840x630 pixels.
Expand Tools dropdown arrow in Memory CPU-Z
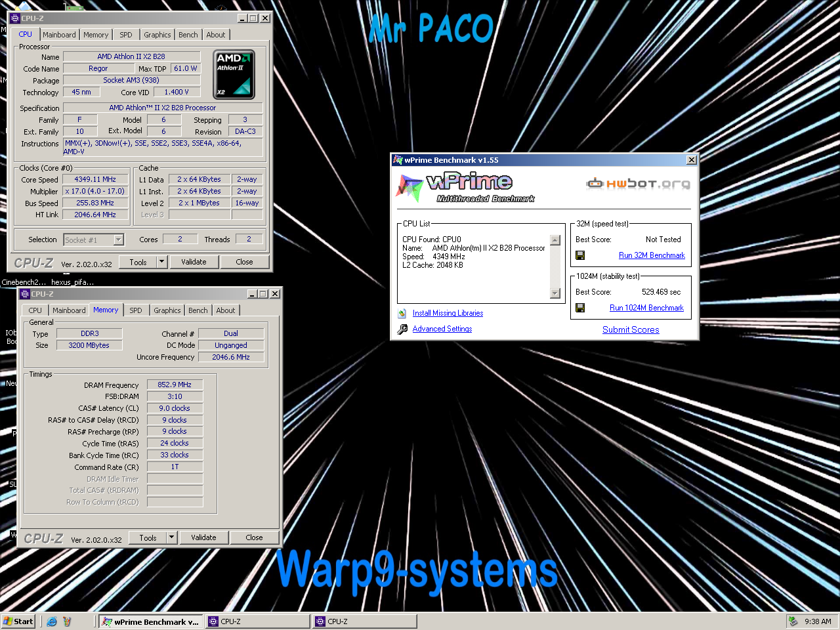tap(171, 537)
